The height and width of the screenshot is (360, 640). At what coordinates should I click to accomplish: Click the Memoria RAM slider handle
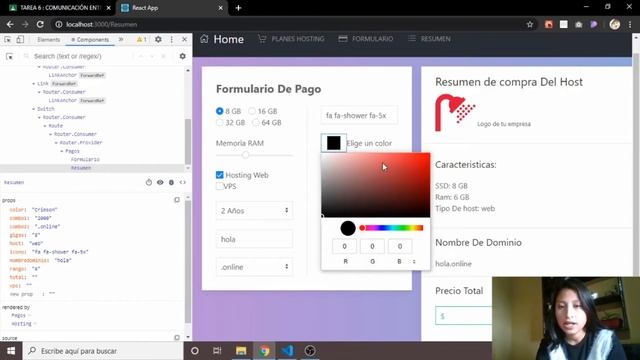click(245, 155)
